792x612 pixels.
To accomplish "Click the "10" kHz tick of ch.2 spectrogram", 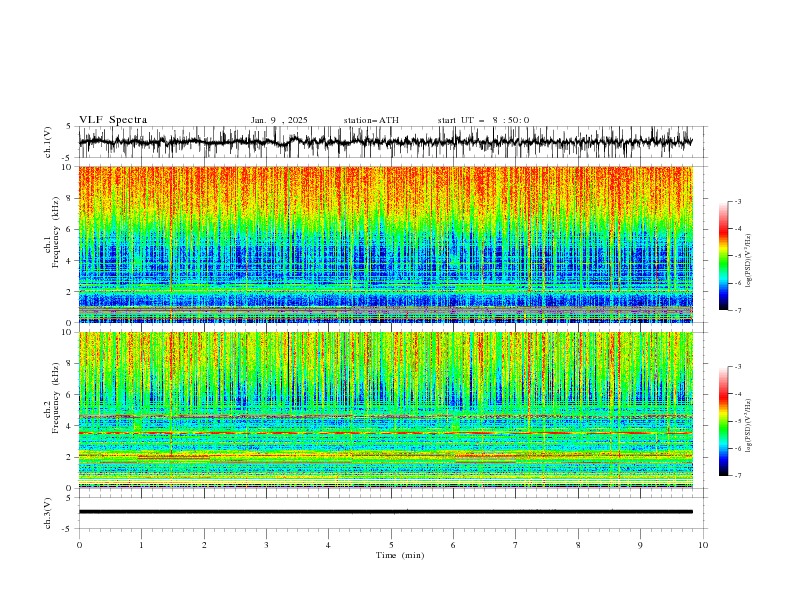I will pyautogui.click(x=68, y=332).
